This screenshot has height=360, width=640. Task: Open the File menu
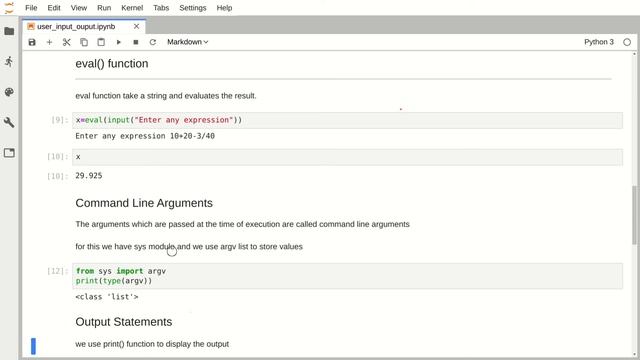[x=31, y=8]
